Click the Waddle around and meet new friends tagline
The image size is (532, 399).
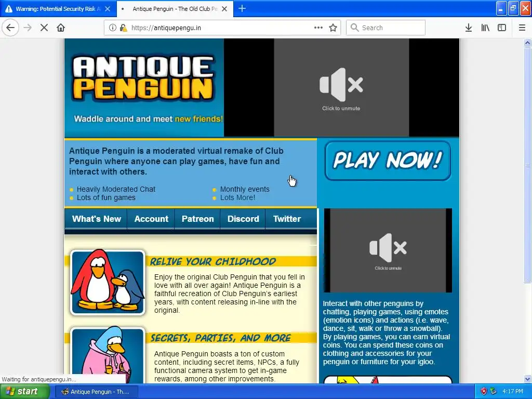(149, 119)
